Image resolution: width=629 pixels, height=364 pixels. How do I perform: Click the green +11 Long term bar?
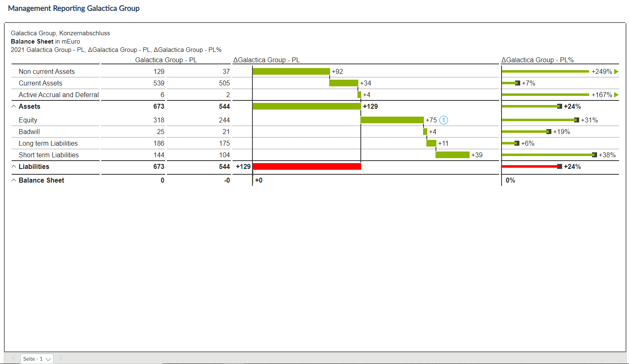pyautogui.click(x=431, y=143)
